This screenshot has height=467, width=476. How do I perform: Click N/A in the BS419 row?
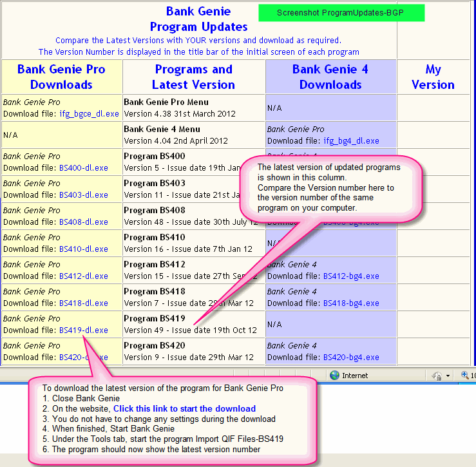click(274, 324)
